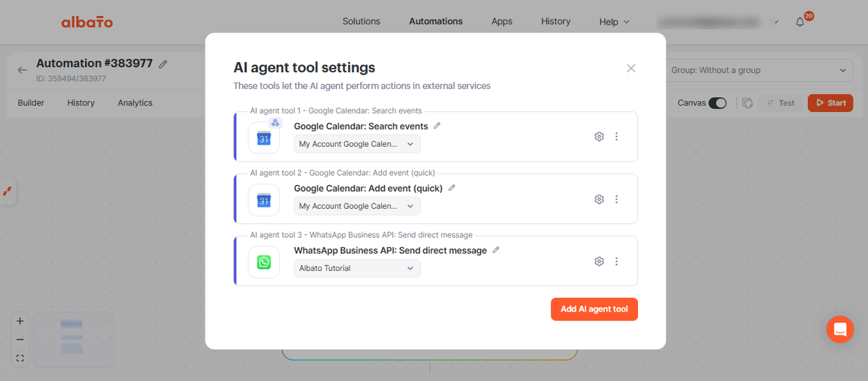Viewport: 868px width, 381px height.
Task: Open account dropdown for Add event (quick) tool
Action: tap(357, 206)
